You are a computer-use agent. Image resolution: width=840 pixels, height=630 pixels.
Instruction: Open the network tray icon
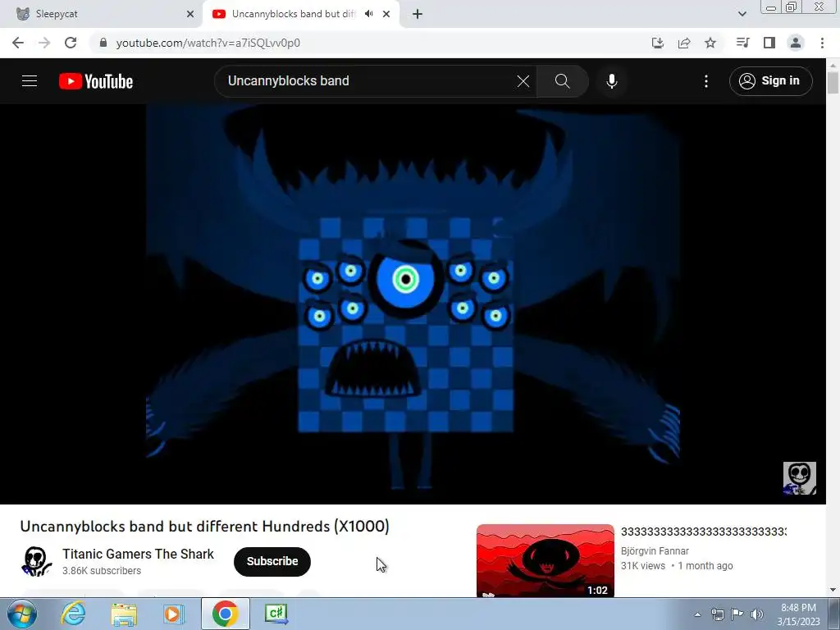(x=717, y=614)
